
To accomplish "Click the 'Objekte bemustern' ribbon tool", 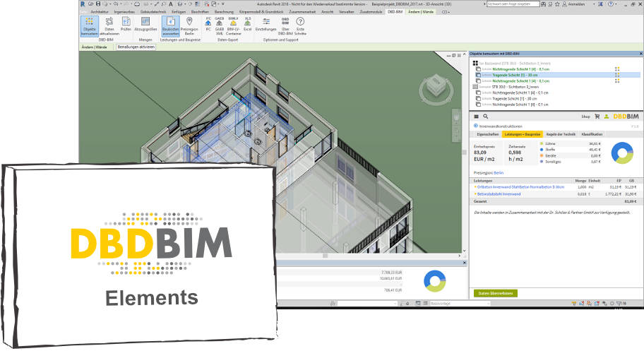I will point(89,26).
